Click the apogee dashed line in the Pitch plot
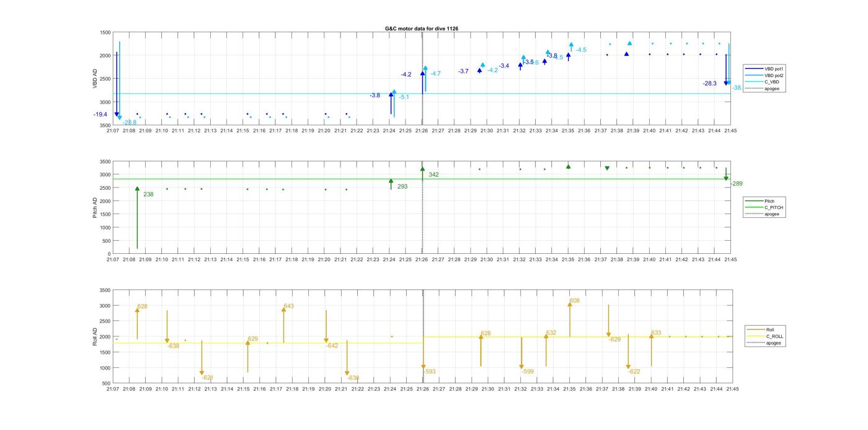The image size is (868, 430). pyautogui.click(x=422, y=208)
